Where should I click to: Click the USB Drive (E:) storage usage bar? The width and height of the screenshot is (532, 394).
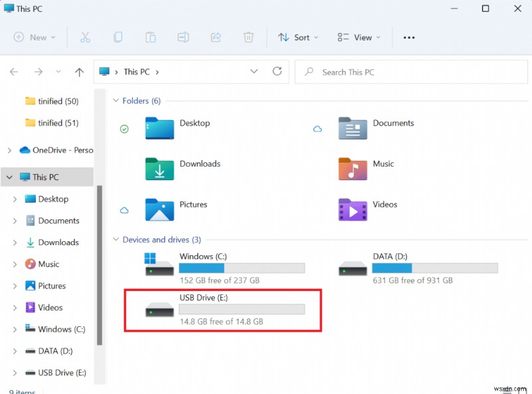pyautogui.click(x=242, y=309)
